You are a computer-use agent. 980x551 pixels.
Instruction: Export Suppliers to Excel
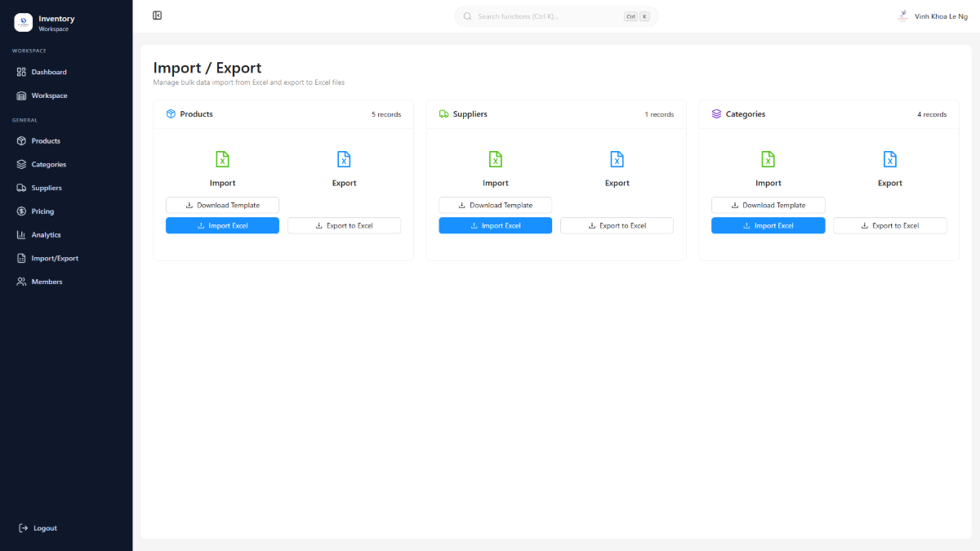pos(617,225)
